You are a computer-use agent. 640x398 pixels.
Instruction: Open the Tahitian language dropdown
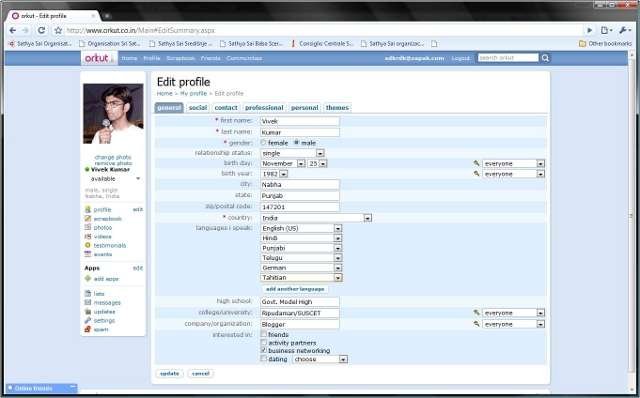301,278
